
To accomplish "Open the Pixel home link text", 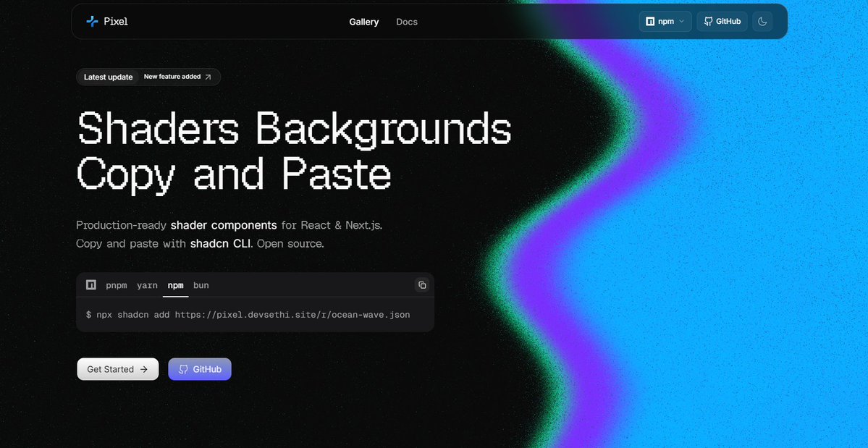I will pyautogui.click(x=116, y=22).
